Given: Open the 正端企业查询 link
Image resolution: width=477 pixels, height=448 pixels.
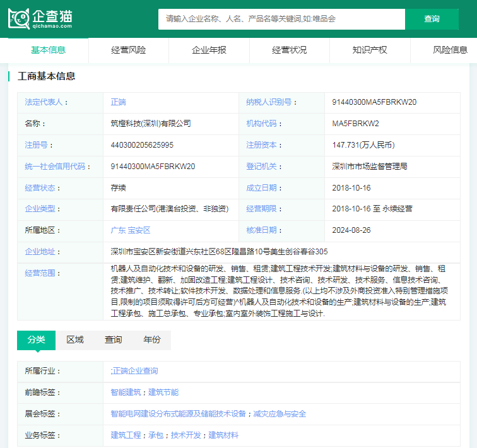Looking at the screenshot, I should tap(136, 371).
